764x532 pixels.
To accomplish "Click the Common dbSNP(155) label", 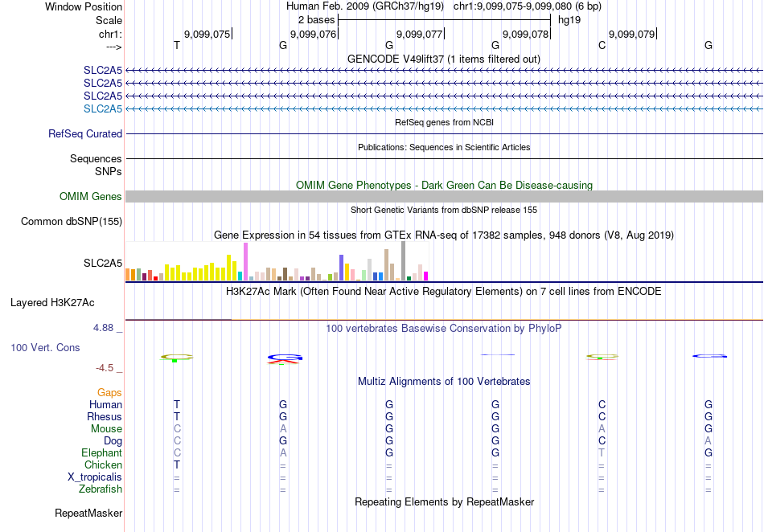I will coord(72,221).
